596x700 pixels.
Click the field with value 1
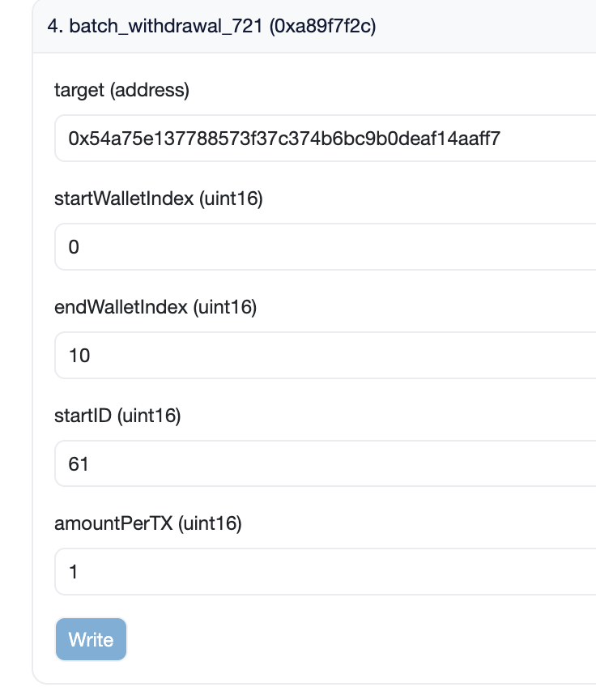326,572
